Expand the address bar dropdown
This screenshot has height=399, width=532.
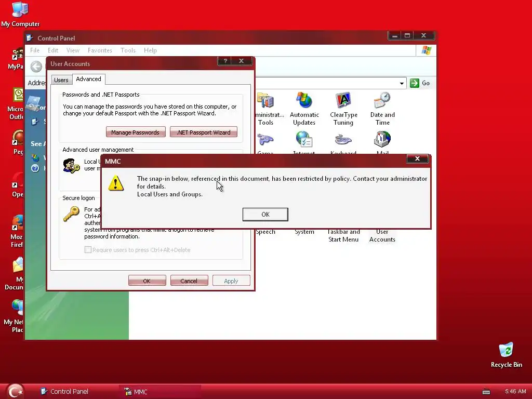coord(402,83)
